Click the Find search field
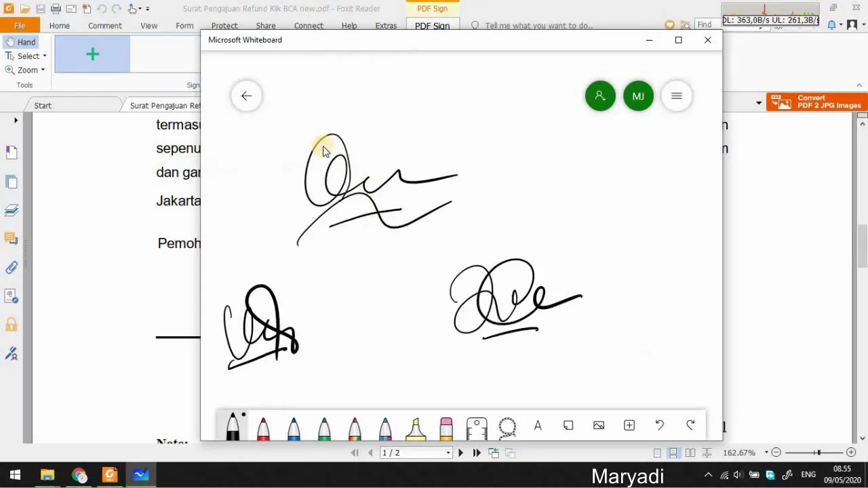The image size is (868, 488). coord(708,25)
